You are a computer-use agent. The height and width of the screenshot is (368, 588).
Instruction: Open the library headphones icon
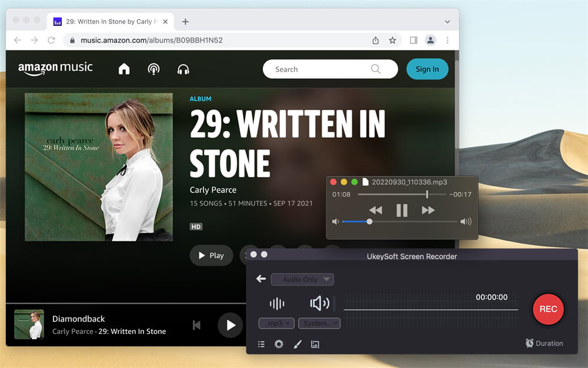point(183,69)
